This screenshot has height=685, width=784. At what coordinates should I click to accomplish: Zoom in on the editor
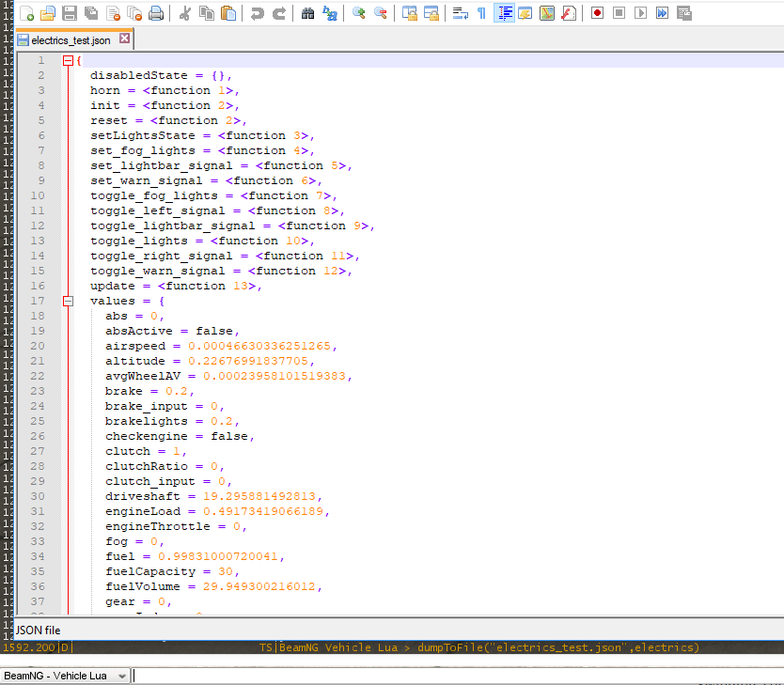(358, 13)
